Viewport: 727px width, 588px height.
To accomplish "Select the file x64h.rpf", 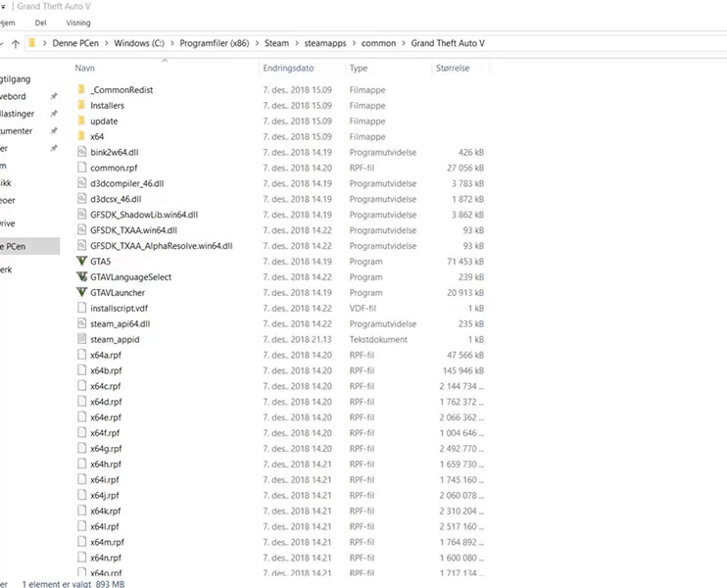I will [106, 464].
